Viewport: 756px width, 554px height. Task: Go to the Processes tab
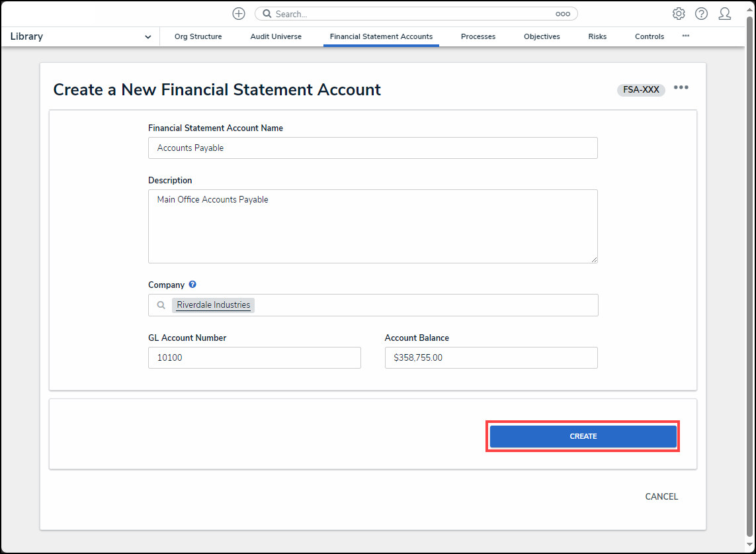tap(478, 36)
